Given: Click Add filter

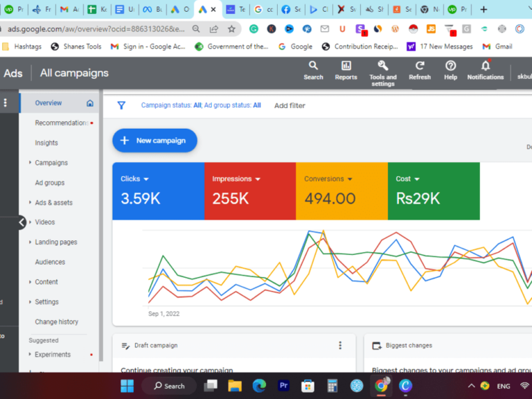Looking at the screenshot, I should point(290,105).
